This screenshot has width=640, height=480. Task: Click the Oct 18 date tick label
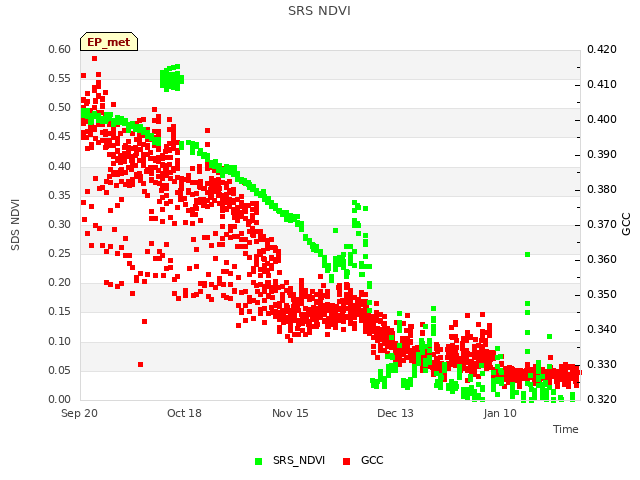pyautogui.click(x=184, y=413)
